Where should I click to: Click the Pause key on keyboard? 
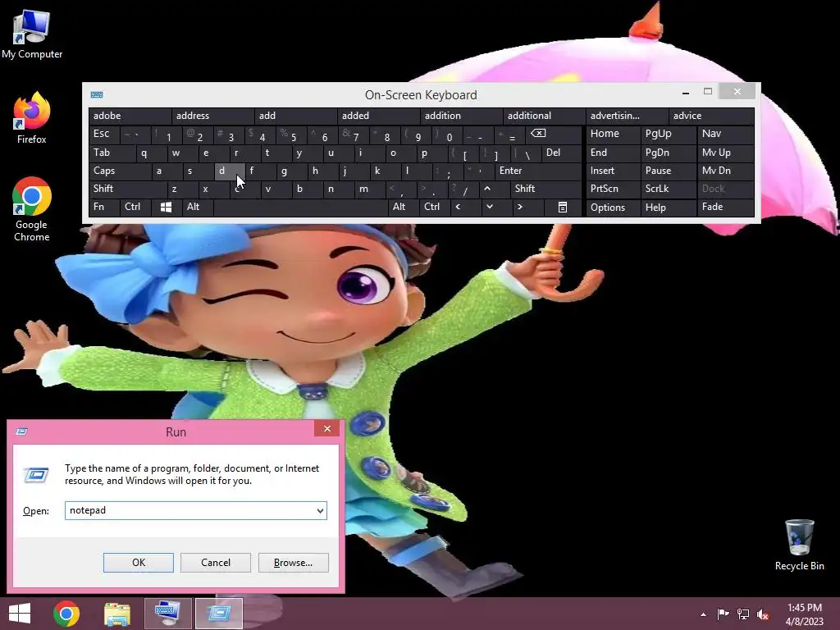click(668, 171)
